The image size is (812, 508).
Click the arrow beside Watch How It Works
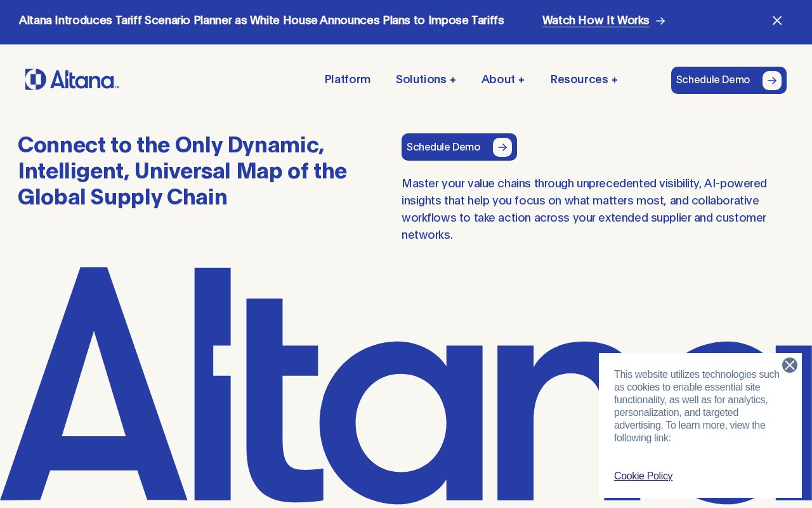pyautogui.click(x=660, y=21)
